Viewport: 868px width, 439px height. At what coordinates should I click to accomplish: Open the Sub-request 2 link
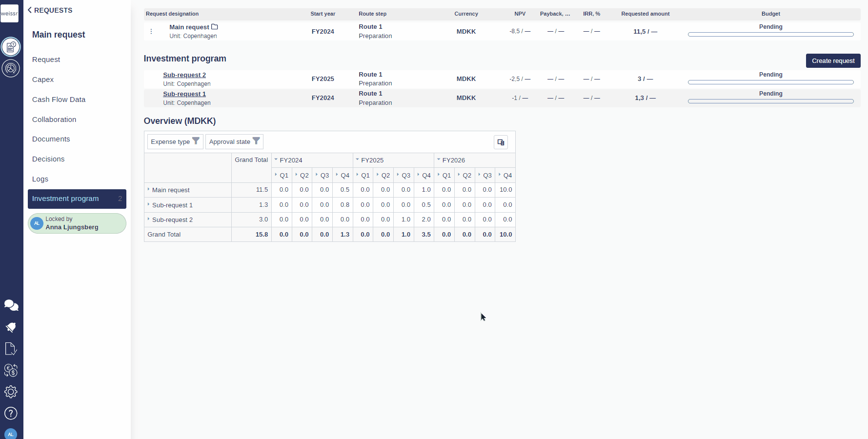(184, 75)
